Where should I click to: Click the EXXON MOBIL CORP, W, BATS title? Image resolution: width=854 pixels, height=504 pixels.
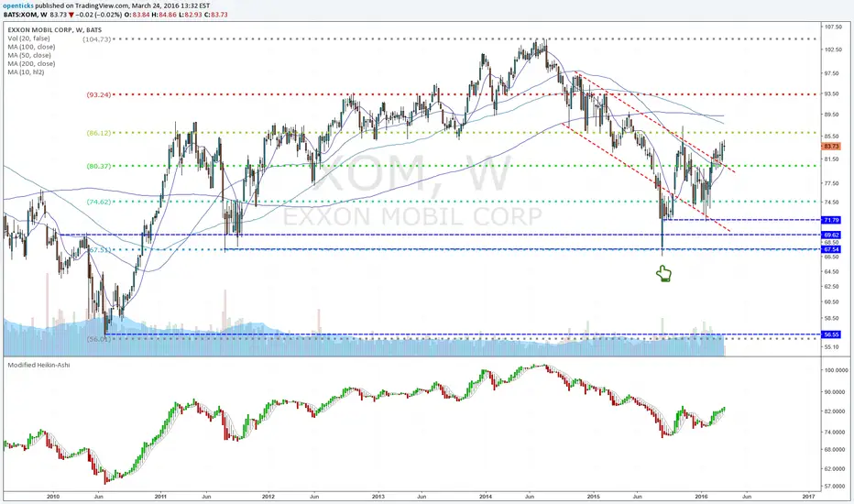(x=54, y=30)
